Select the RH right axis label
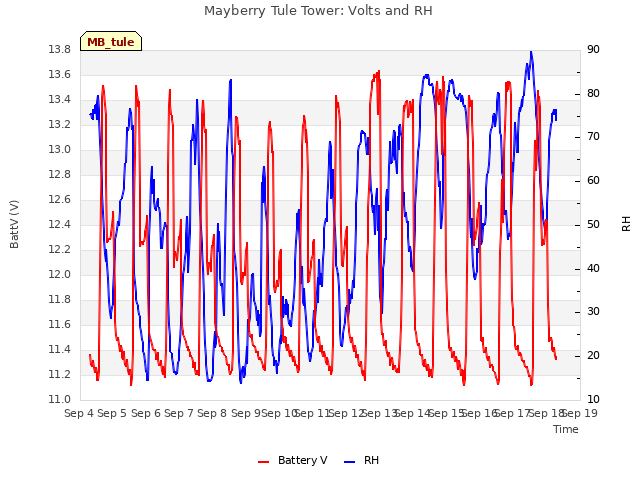The image size is (640, 480). click(x=626, y=224)
